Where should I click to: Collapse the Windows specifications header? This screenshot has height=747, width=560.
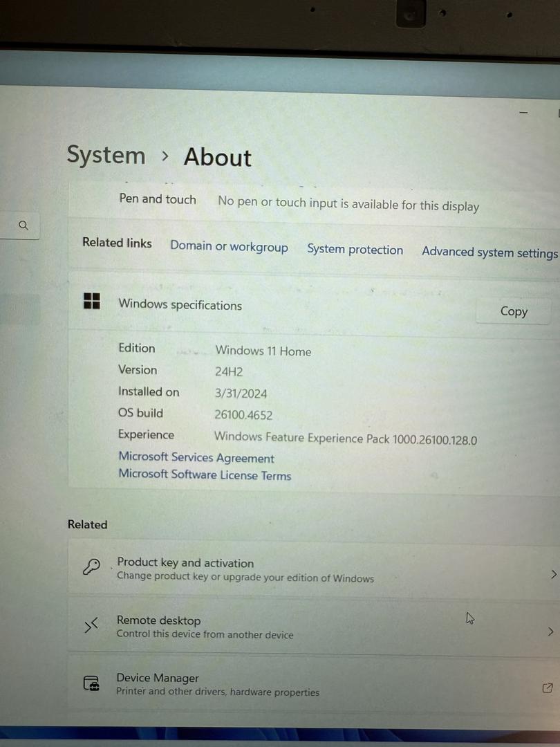[x=315, y=305]
